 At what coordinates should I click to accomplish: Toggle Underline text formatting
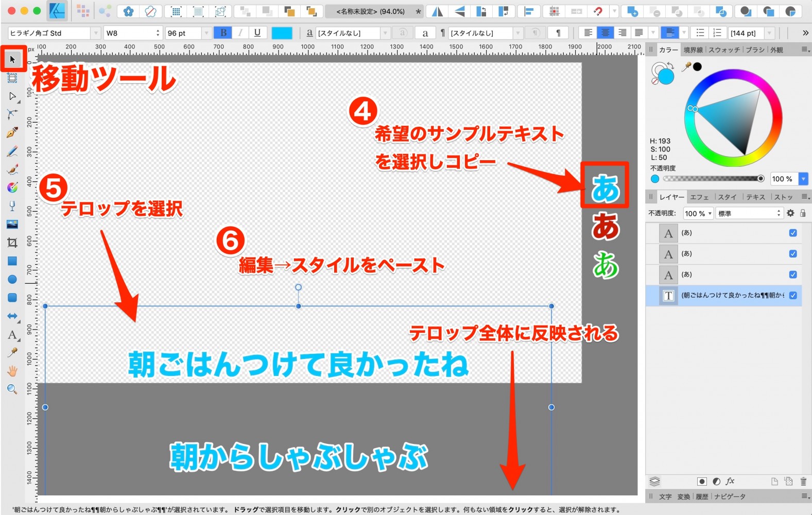(257, 33)
